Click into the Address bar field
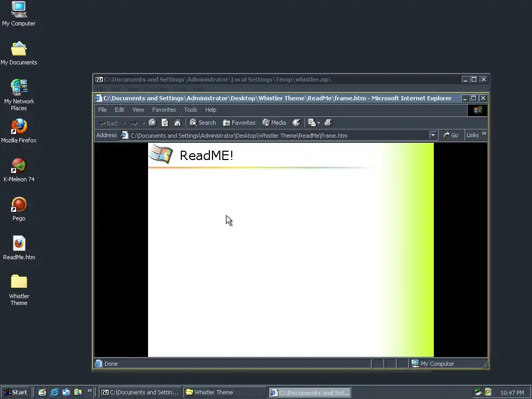The image size is (532, 399). 278,136
